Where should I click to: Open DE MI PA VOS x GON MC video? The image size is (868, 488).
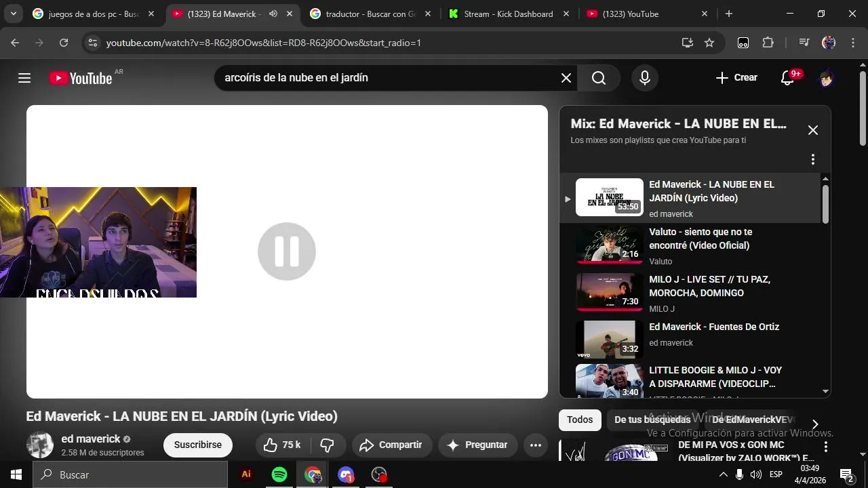[x=746, y=451]
